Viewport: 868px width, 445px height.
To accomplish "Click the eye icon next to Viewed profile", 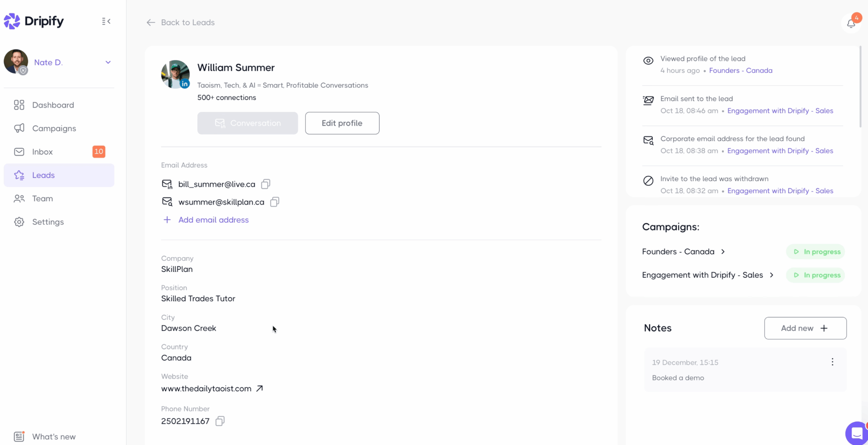I will 648,61.
